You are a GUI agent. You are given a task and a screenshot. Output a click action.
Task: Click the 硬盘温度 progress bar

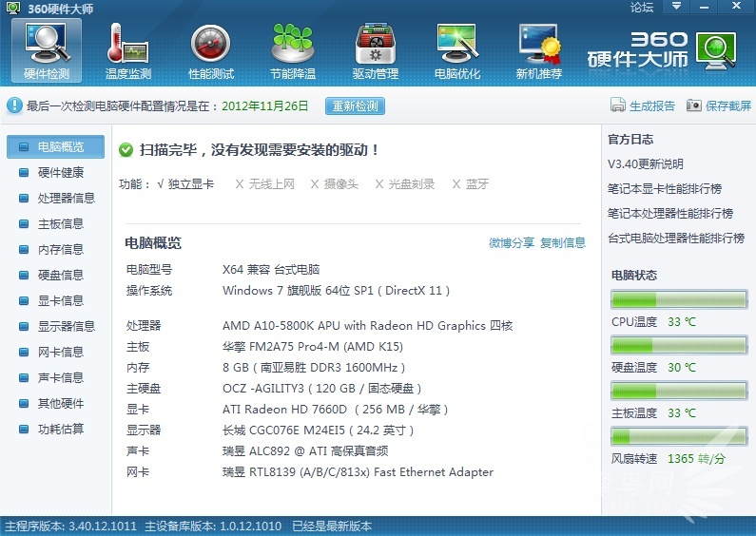point(679,345)
